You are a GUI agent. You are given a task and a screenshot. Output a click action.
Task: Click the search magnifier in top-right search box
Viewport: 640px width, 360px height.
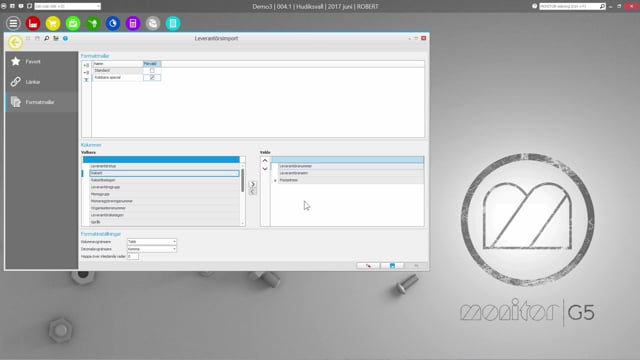(602, 6)
